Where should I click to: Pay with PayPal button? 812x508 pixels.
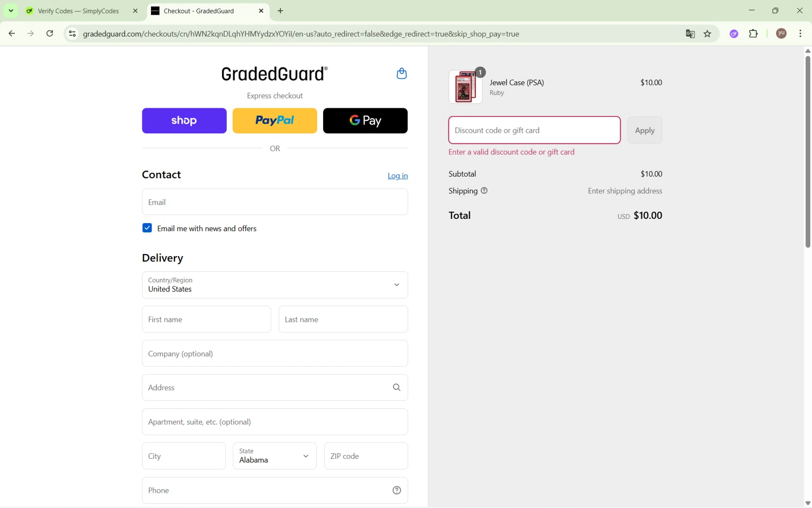(x=274, y=121)
